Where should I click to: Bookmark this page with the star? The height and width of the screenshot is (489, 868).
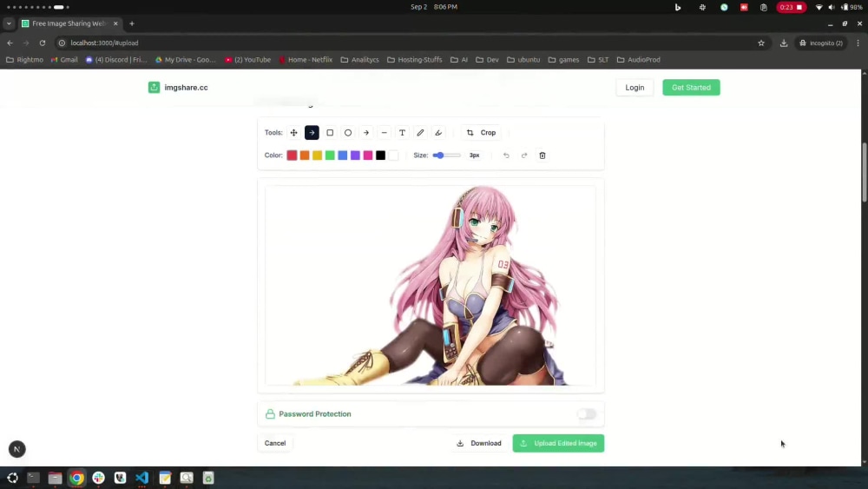pos(761,43)
